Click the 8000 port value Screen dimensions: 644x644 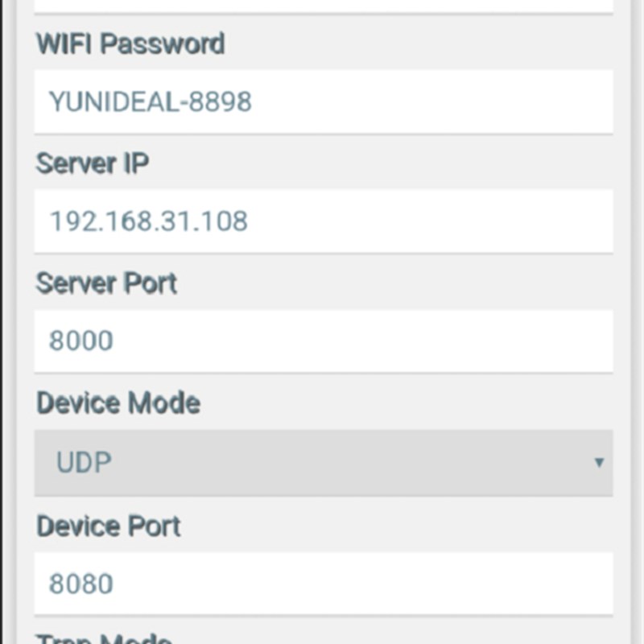(81, 341)
